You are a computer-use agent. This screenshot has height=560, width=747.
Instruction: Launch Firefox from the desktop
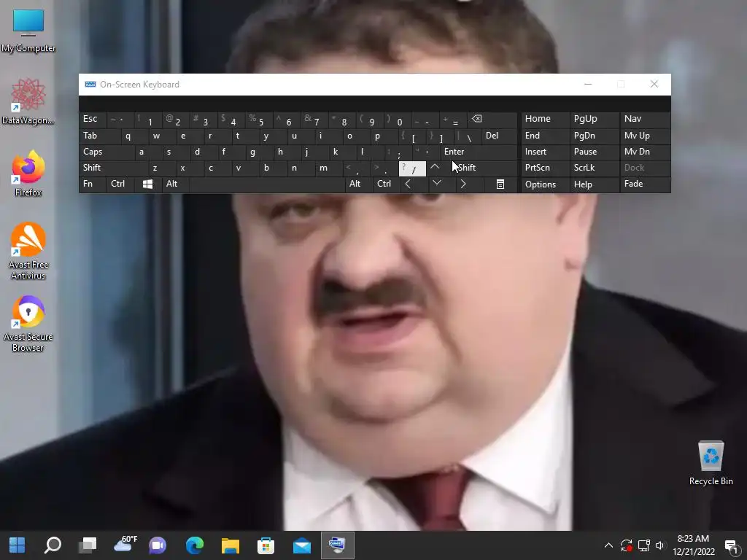[x=28, y=174]
